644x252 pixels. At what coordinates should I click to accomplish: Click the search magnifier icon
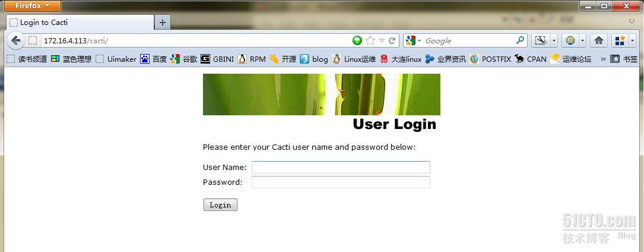click(520, 40)
